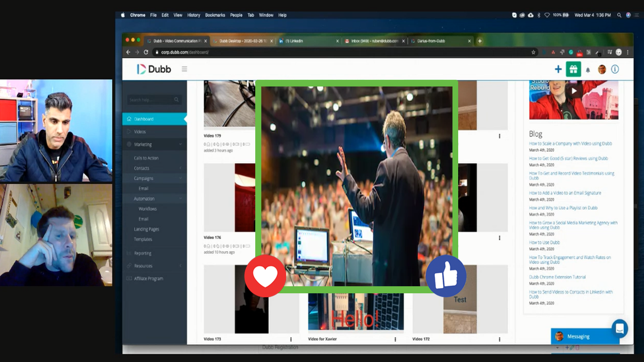This screenshot has width=644, height=362.
Task: Open the notifications bell
Action: tap(588, 70)
